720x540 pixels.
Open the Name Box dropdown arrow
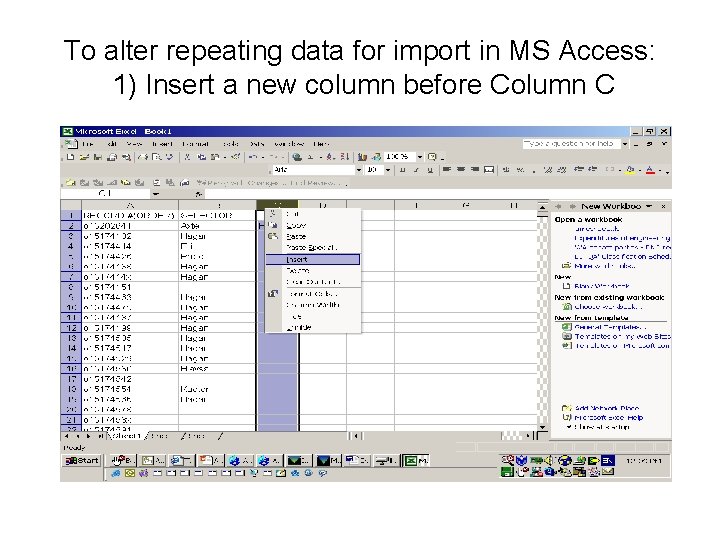coord(156,194)
